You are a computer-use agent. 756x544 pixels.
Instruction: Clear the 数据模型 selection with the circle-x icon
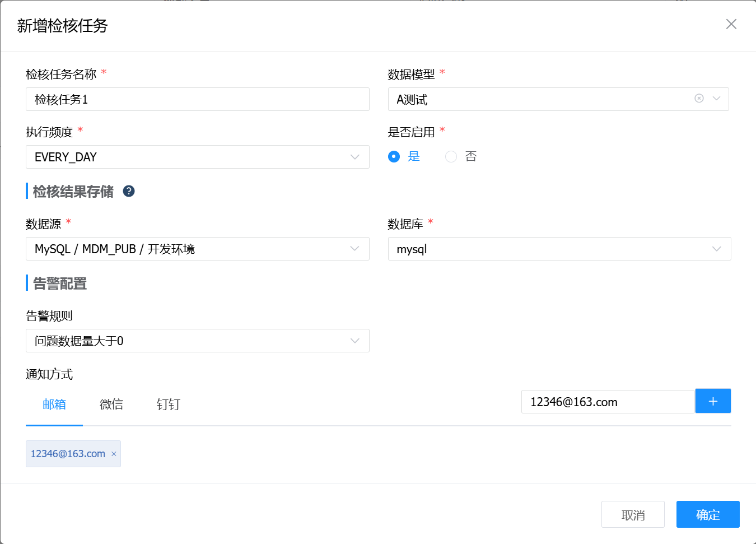click(x=699, y=99)
